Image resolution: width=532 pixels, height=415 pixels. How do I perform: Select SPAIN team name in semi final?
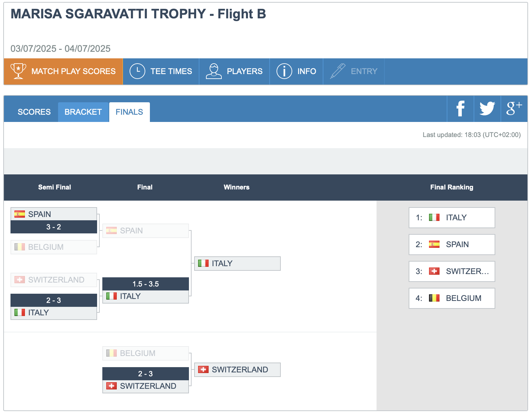(40, 214)
